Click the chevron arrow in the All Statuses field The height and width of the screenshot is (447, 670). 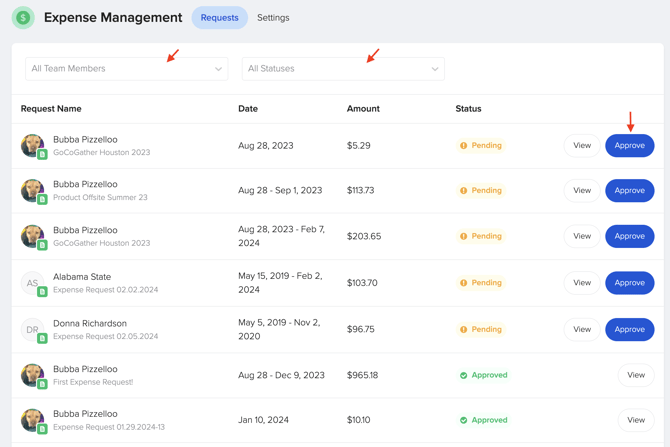435,69
